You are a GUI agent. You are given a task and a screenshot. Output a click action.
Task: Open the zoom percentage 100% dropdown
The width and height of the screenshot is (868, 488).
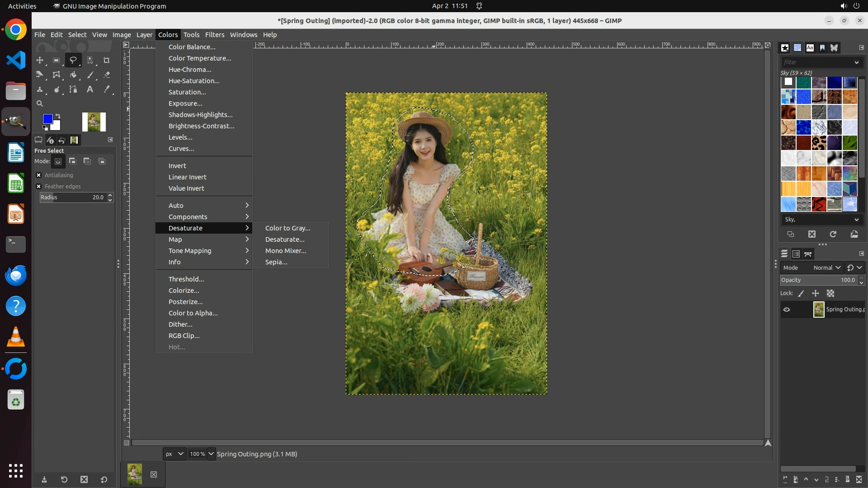pos(211,454)
